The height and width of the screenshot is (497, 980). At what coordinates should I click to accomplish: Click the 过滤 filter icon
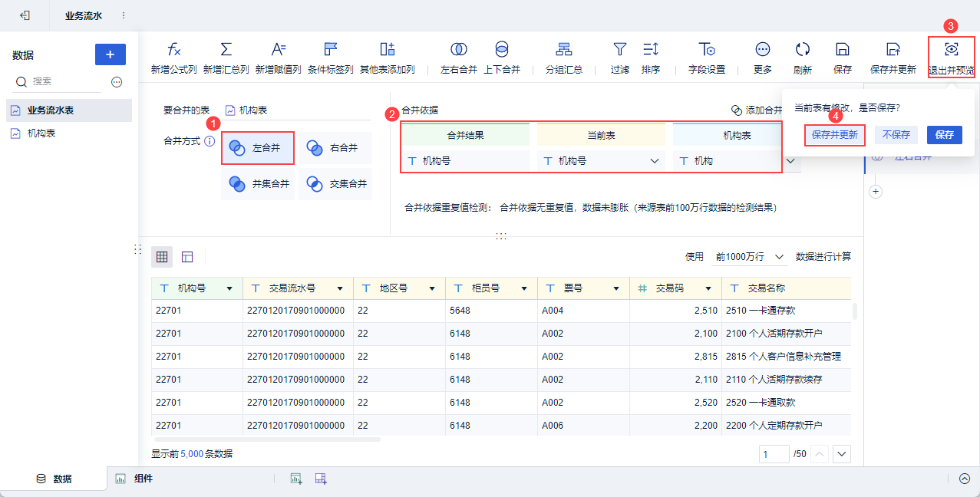pos(620,50)
